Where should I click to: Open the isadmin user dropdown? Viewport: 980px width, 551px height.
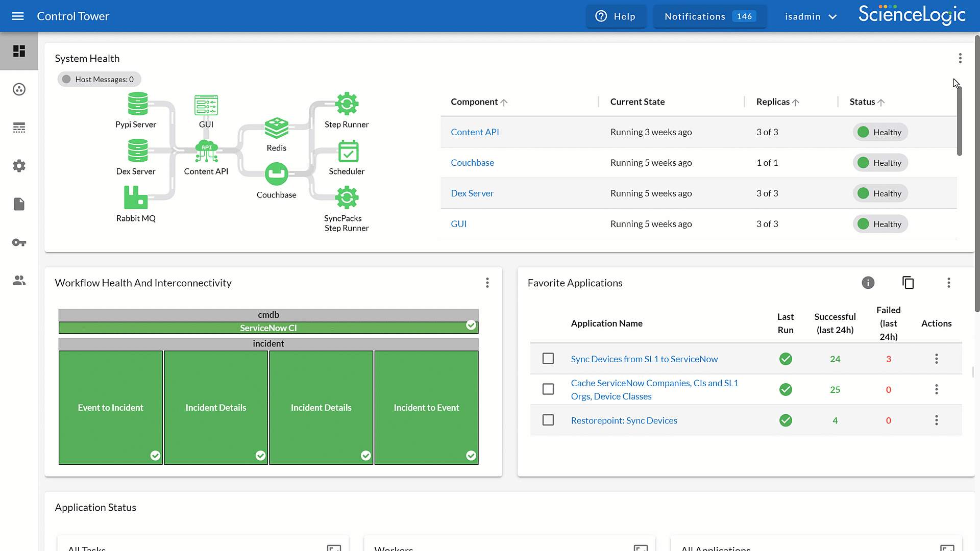coord(811,16)
